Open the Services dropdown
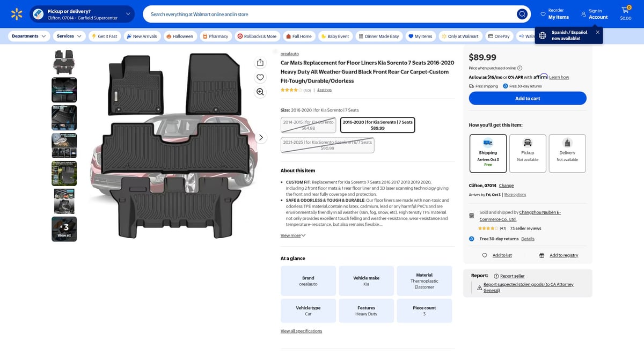Screen dimensions: 644x362 pos(69,36)
